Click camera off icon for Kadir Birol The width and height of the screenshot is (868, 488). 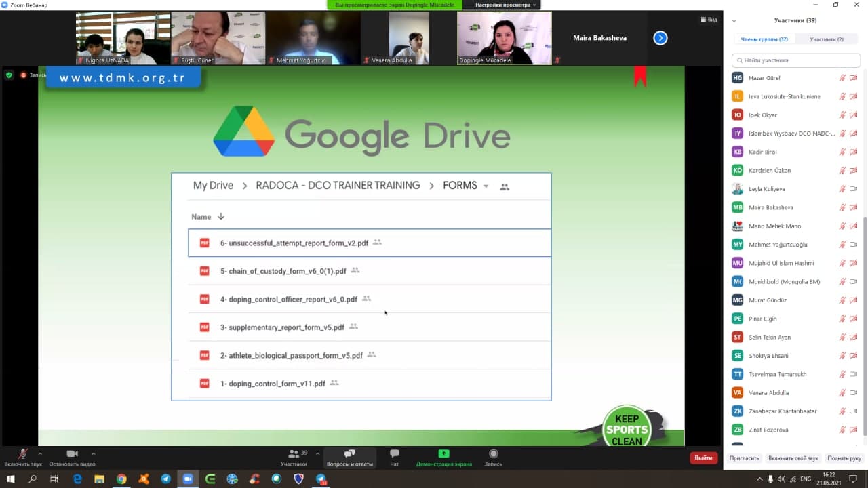tap(854, 152)
